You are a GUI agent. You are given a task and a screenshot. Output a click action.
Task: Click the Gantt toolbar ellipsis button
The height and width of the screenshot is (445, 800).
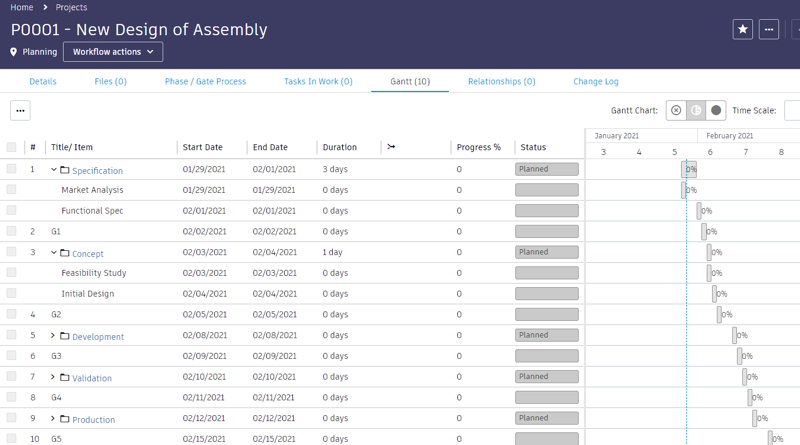[x=20, y=110]
